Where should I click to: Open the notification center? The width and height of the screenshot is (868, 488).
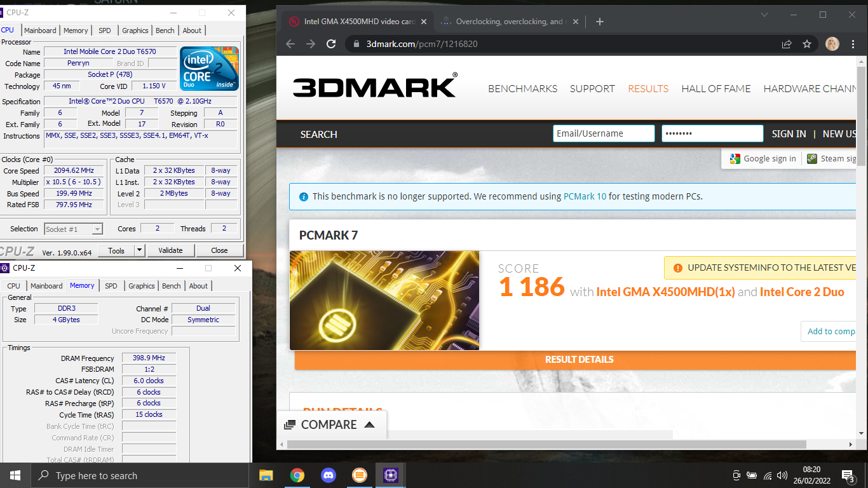pyautogui.click(x=847, y=475)
